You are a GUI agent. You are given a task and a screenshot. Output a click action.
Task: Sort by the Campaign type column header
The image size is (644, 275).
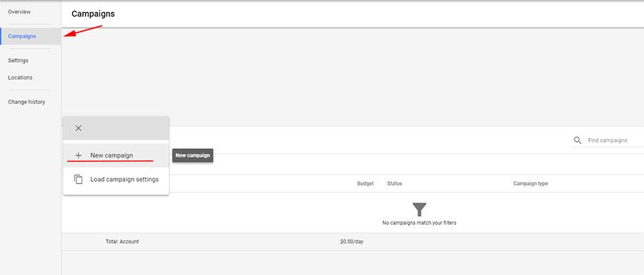point(530,183)
